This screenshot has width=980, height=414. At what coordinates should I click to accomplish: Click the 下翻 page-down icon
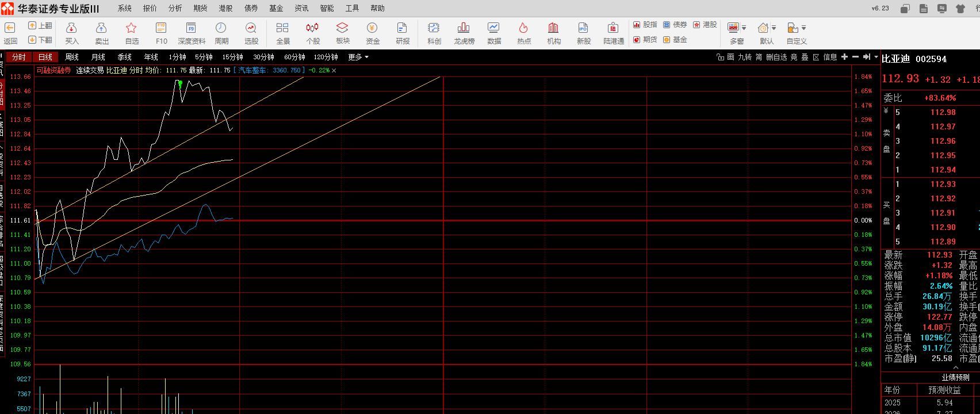(32, 40)
